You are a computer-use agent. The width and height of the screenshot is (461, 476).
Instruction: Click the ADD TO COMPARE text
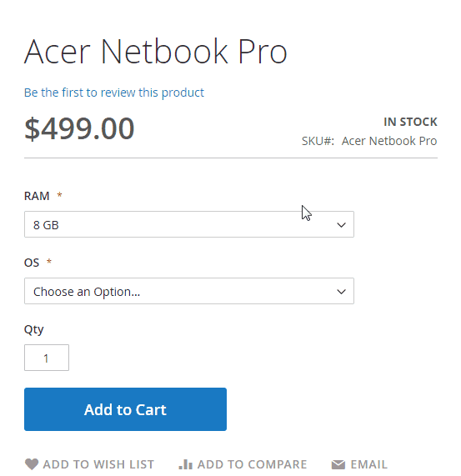(x=252, y=464)
